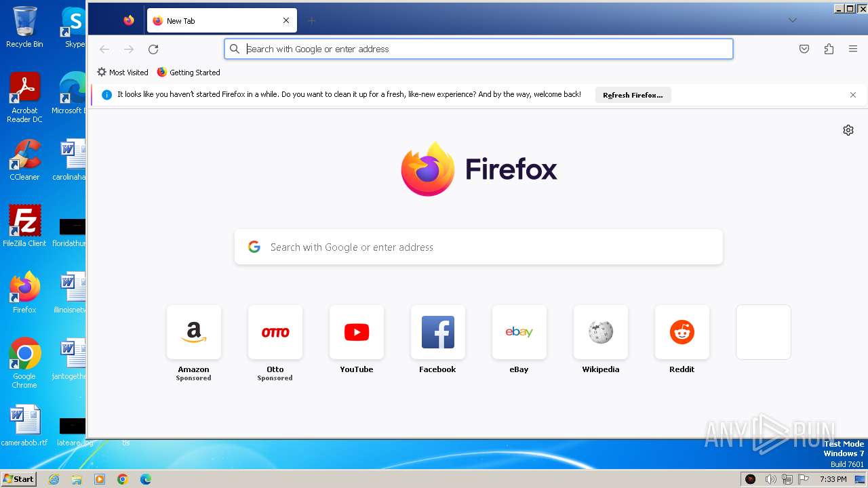Click the Firefox logo on the page

[x=479, y=169]
